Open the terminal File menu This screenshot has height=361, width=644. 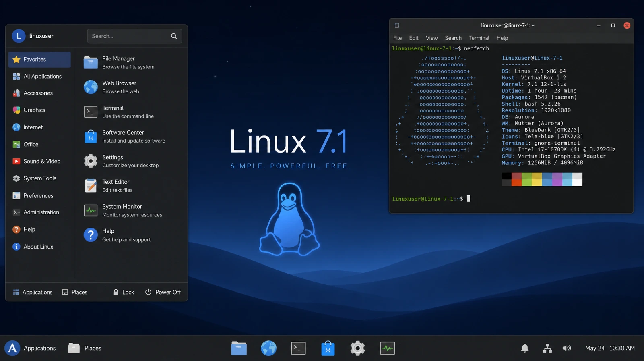click(x=398, y=38)
